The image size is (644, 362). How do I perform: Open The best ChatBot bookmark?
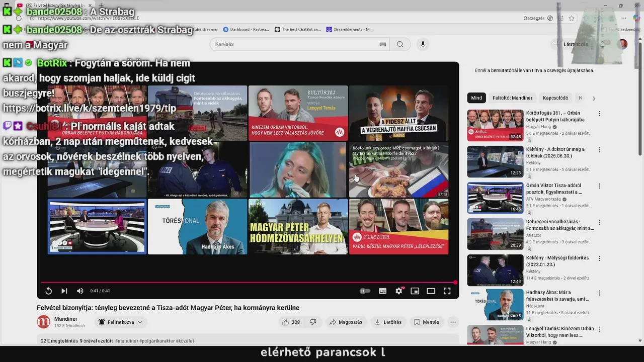298,30
